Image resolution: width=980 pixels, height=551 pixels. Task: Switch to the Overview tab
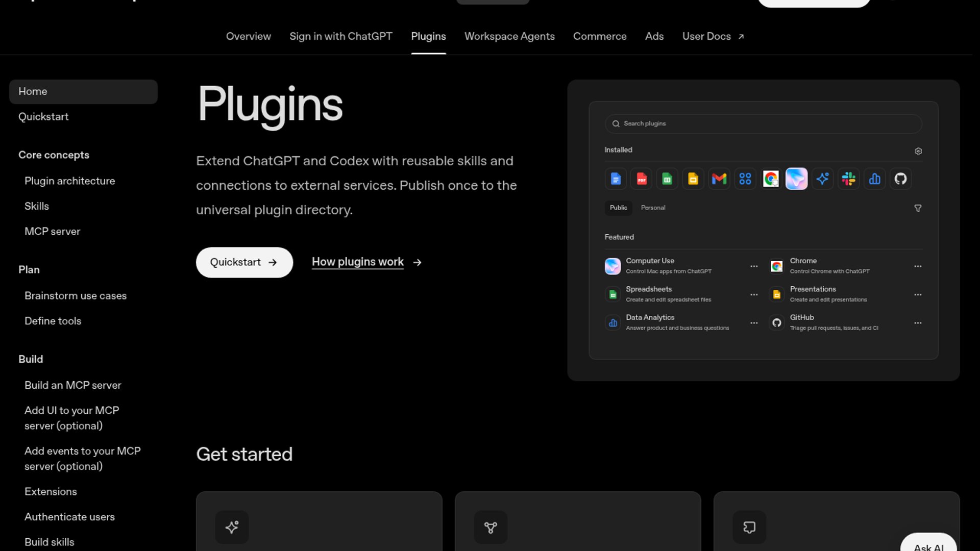click(249, 36)
